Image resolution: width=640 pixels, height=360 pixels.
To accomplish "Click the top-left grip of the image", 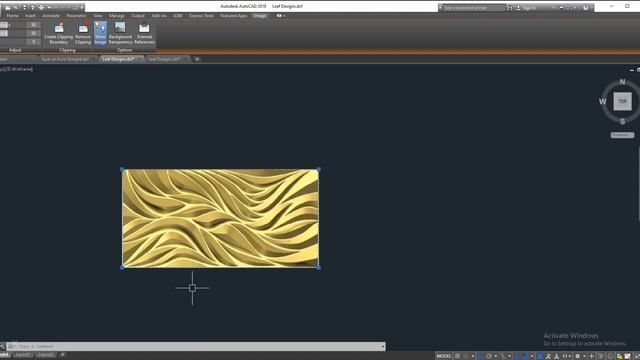I will click(x=122, y=169).
